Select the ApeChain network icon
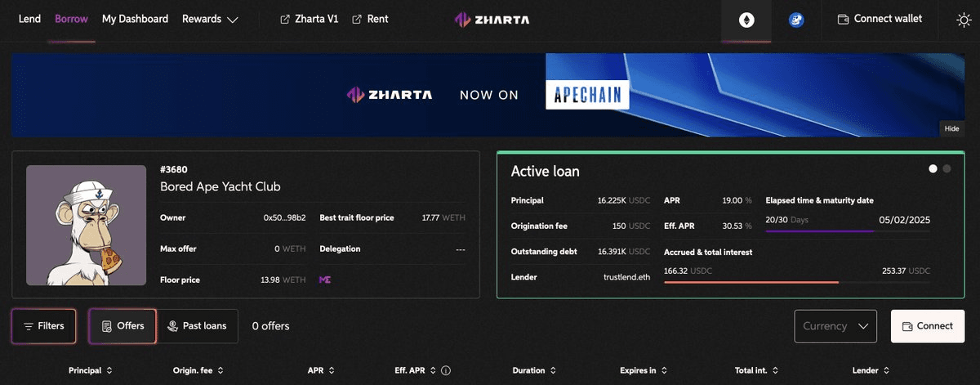 (x=796, y=20)
